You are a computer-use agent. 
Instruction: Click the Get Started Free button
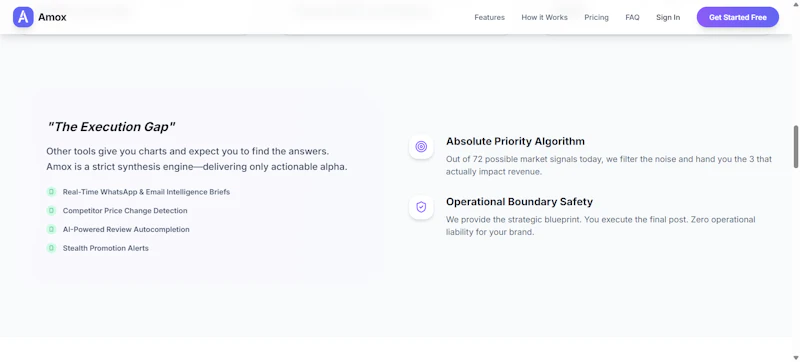[738, 17]
